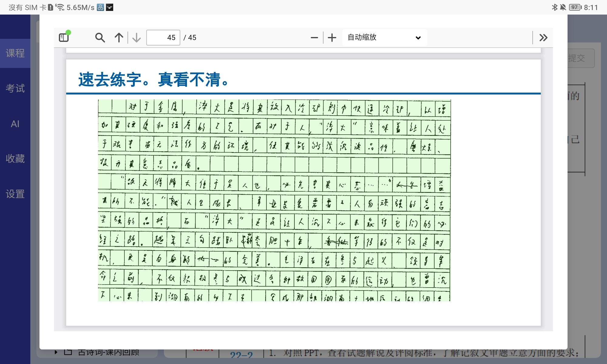Click the muted notification bell icon

pyautogui.click(x=563, y=7)
